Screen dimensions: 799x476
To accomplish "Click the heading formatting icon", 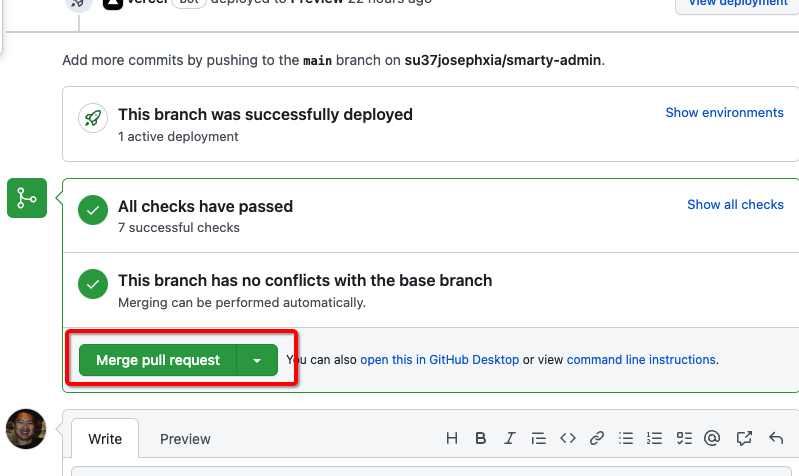I will pos(452,438).
